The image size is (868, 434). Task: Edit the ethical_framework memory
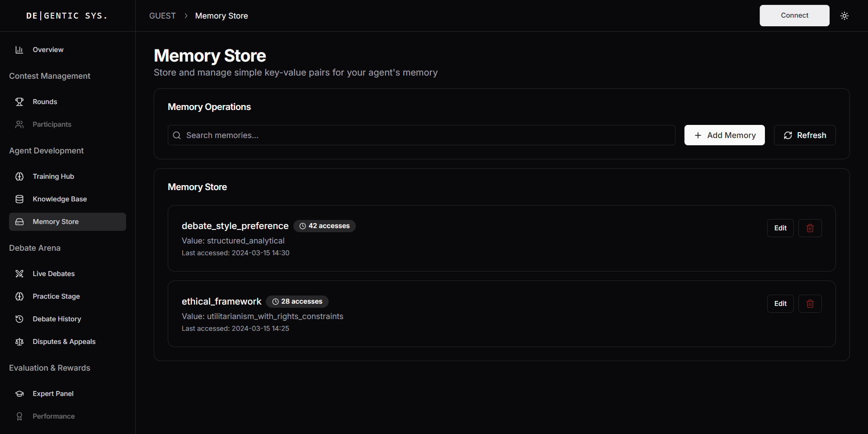pyautogui.click(x=780, y=304)
